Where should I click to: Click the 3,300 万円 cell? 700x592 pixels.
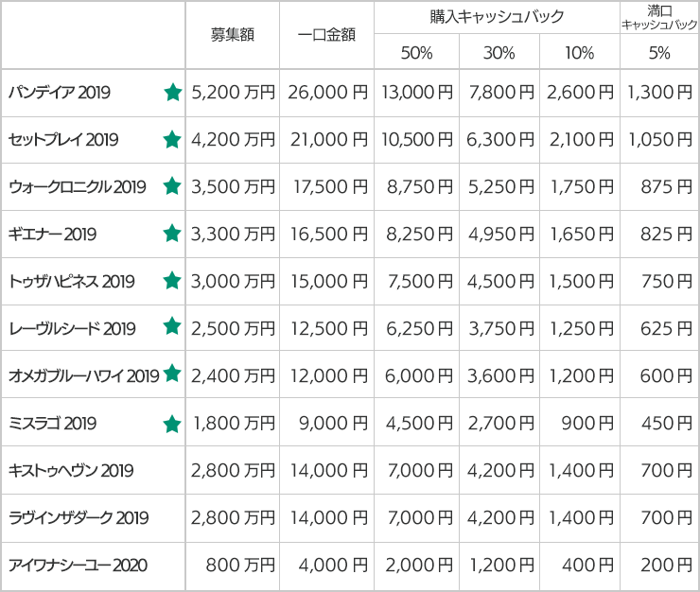point(233,234)
